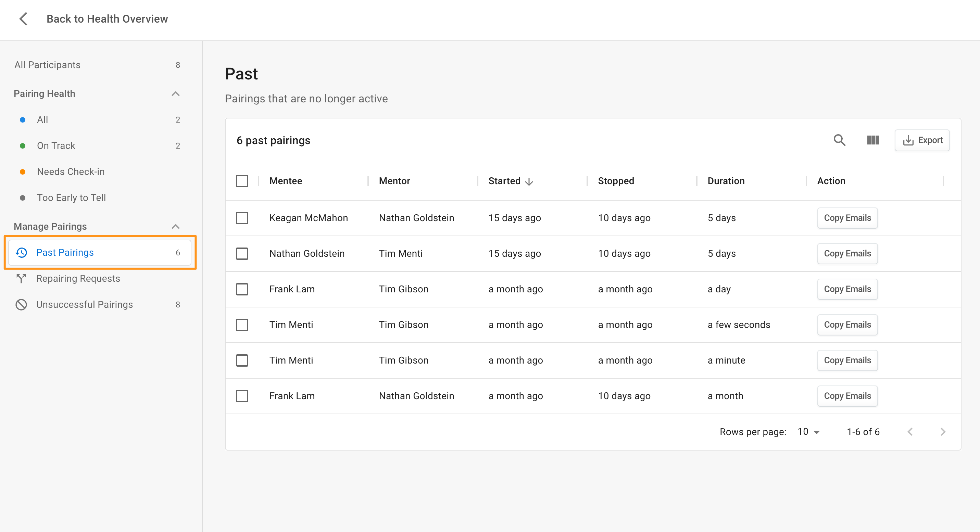Copy emails for Nathan Goldstein and Tim Menti

pos(847,254)
